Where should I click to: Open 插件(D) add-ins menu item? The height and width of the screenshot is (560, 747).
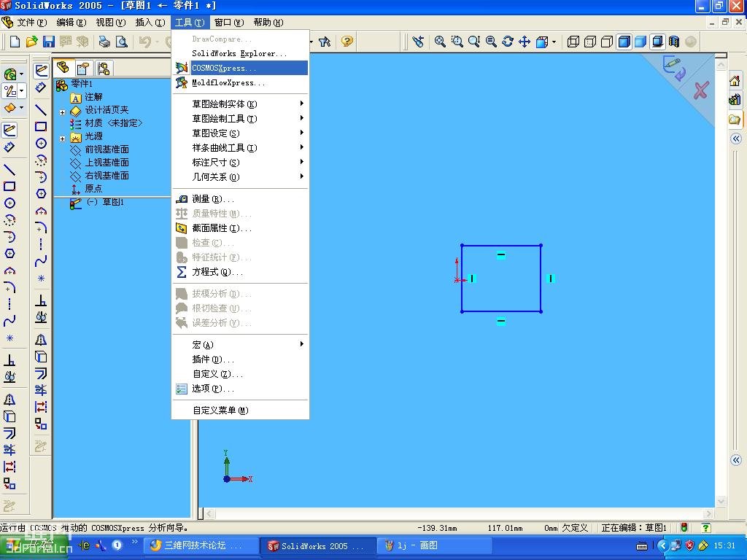coord(240,359)
